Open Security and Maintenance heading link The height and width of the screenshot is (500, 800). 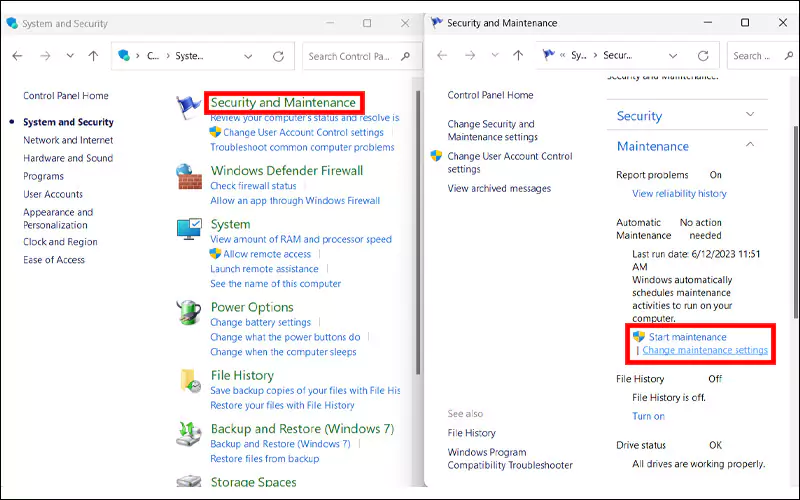[283, 103]
